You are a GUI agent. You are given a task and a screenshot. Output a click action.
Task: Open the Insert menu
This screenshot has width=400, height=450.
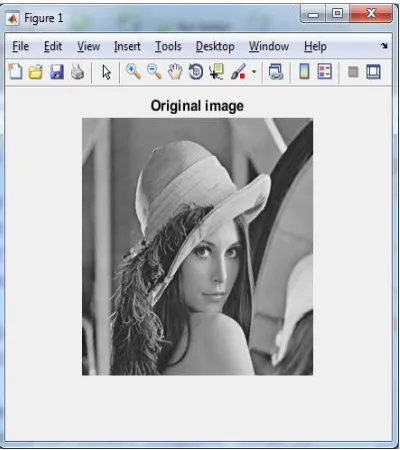point(127,46)
